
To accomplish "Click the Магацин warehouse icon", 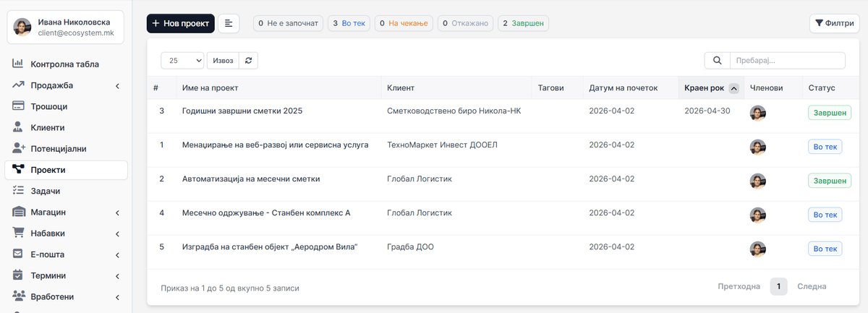I will click(19, 212).
